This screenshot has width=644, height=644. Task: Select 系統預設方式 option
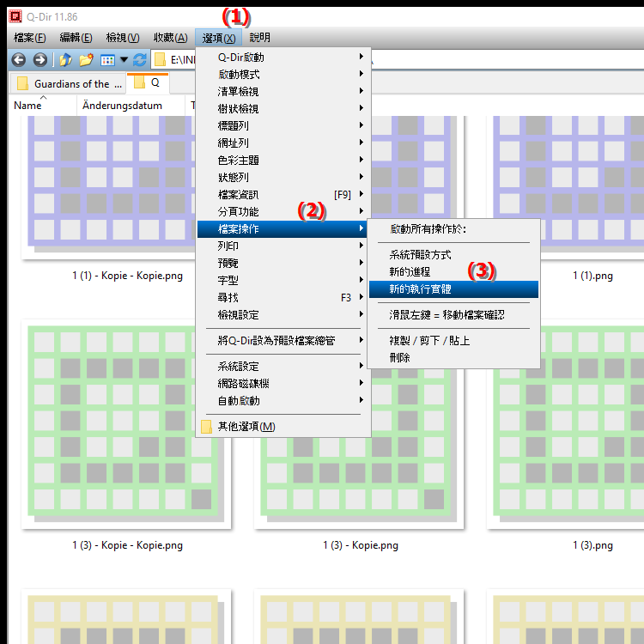coord(453,255)
